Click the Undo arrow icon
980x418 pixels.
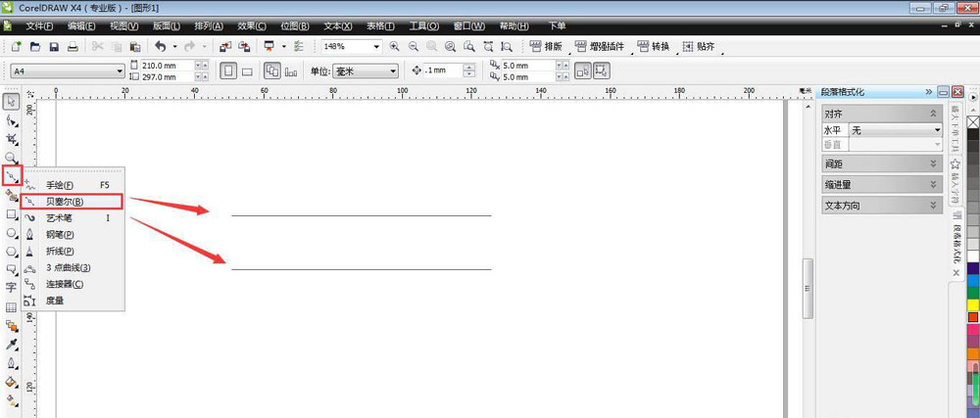(x=160, y=47)
